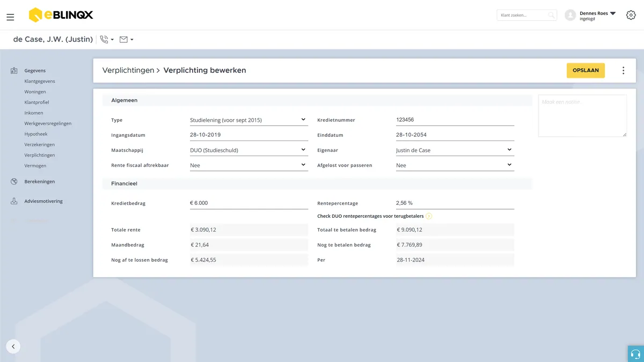Screen dimensions: 644x362
Task: Open the three-dot more options menu
Action: click(x=623, y=70)
